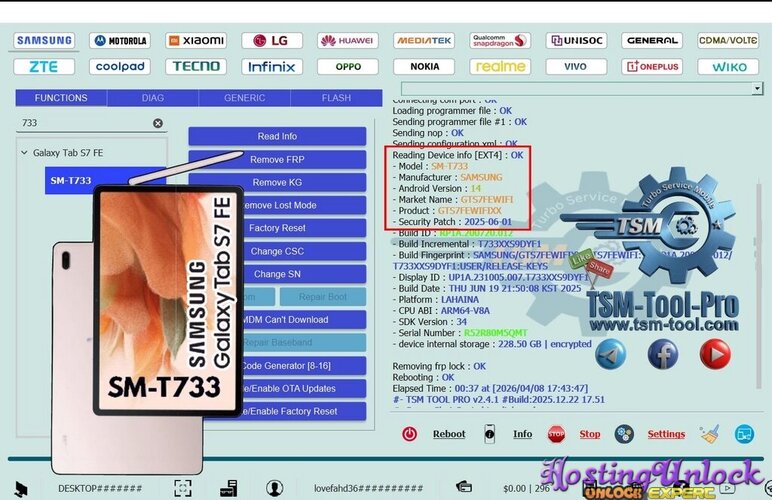Open the YouTube channel icon
This screenshot has width=772, height=500.
tap(715, 354)
